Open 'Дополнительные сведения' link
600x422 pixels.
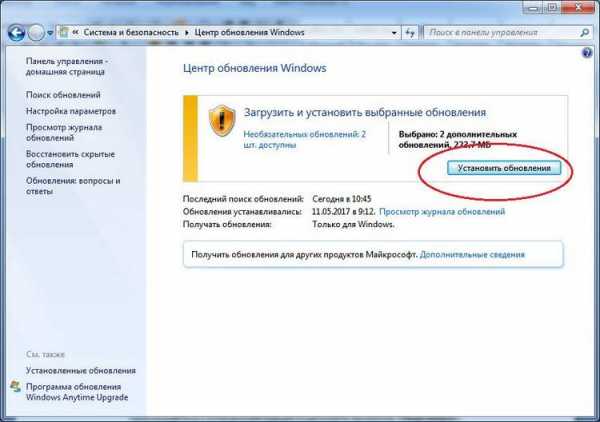(x=472, y=254)
